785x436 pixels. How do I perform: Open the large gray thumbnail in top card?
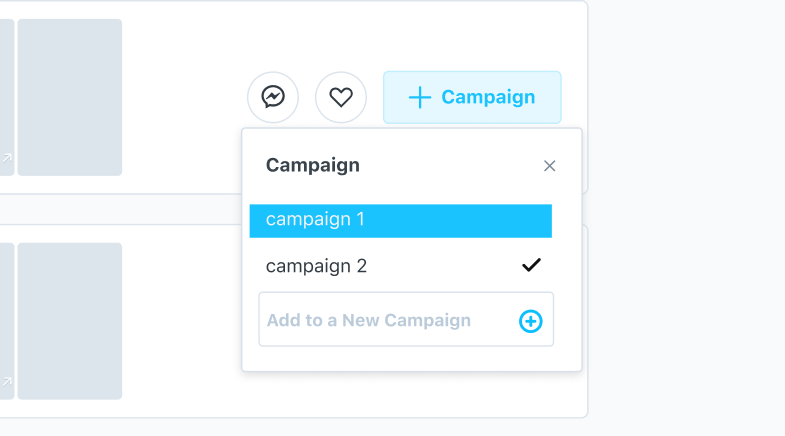tap(70, 97)
